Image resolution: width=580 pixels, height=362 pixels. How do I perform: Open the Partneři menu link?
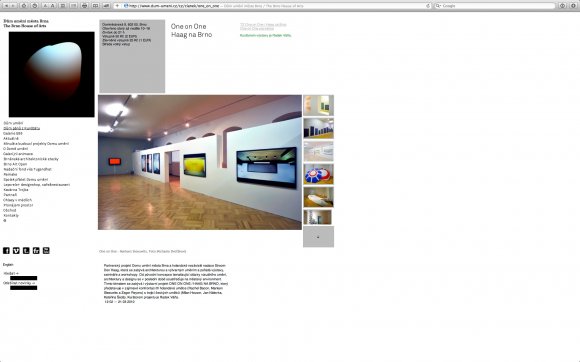tap(10, 194)
